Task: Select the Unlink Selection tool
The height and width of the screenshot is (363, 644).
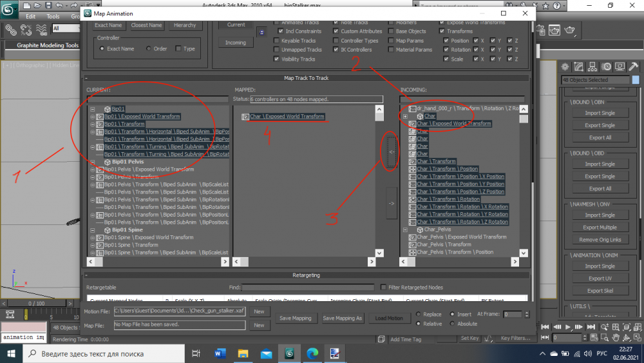Action: (26, 30)
